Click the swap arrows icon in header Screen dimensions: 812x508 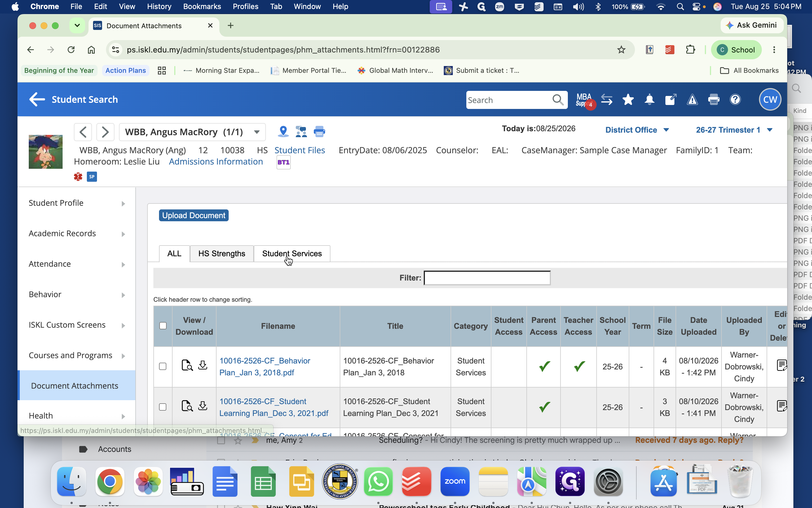click(606, 100)
